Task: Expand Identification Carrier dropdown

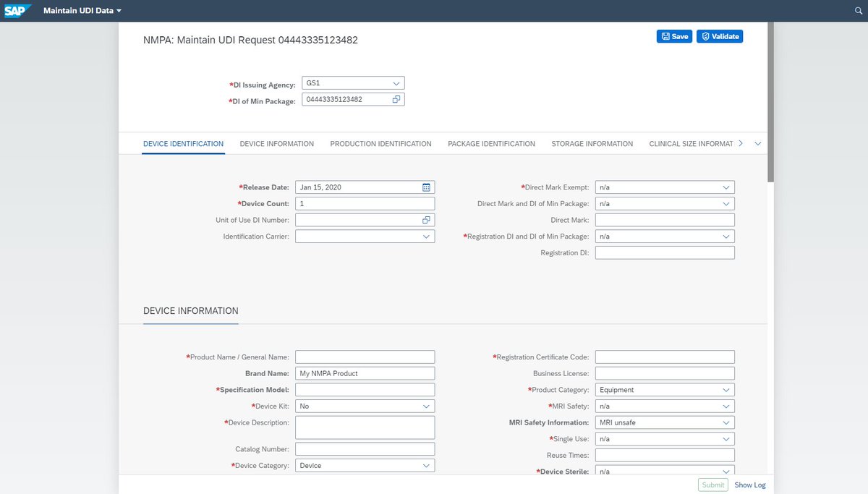Action: click(427, 237)
